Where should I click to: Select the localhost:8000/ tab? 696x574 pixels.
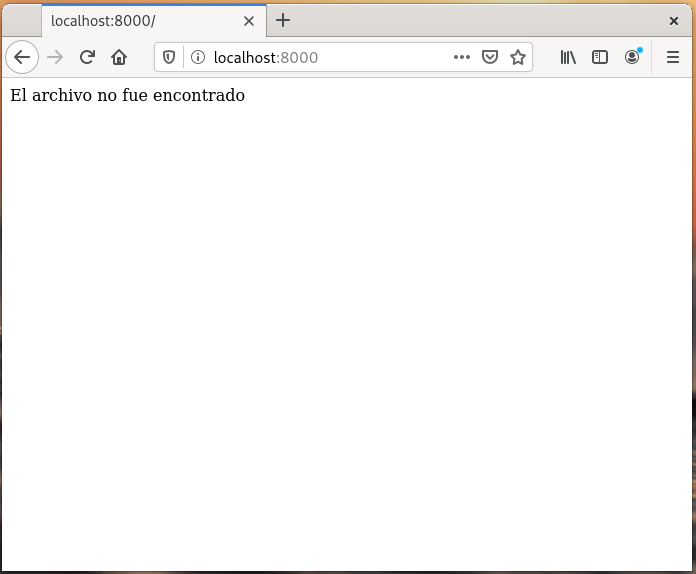pyautogui.click(x=140, y=20)
